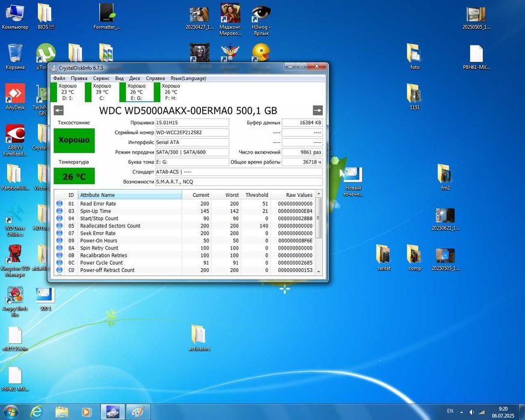The height and width of the screenshot is (420, 525).
Task: Click the SMART attribute list scrollbar thumb
Action: [319, 218]
